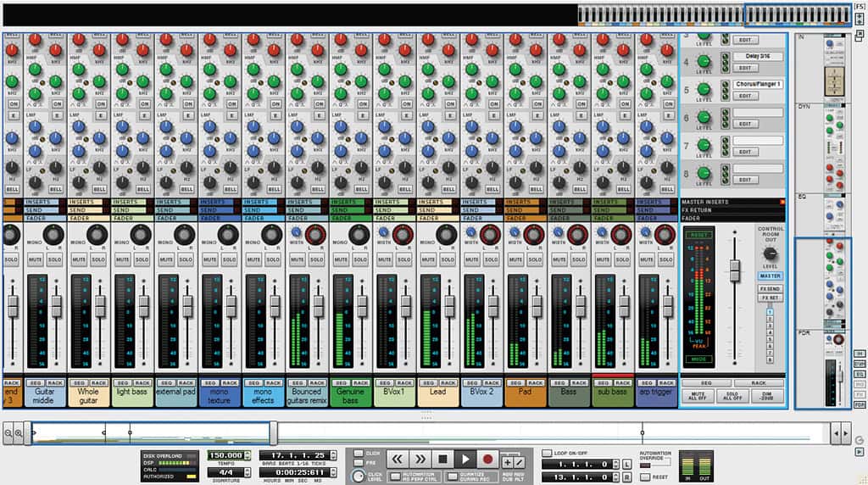
Task: Click the FS fullscreen icon at top right
Action: (860, 6)
